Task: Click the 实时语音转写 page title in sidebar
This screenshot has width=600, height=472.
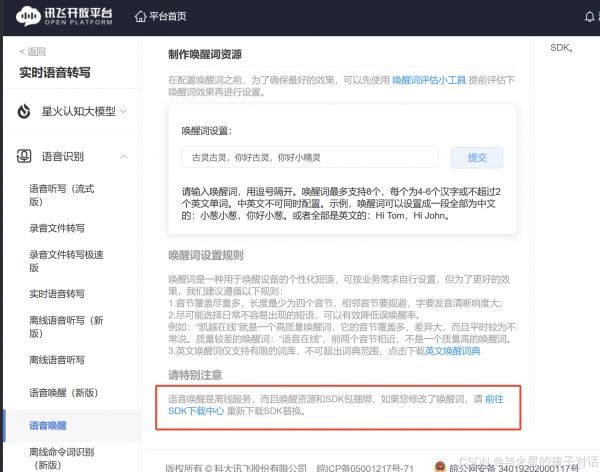Action: pyautogui.click(x=55, y=72)
